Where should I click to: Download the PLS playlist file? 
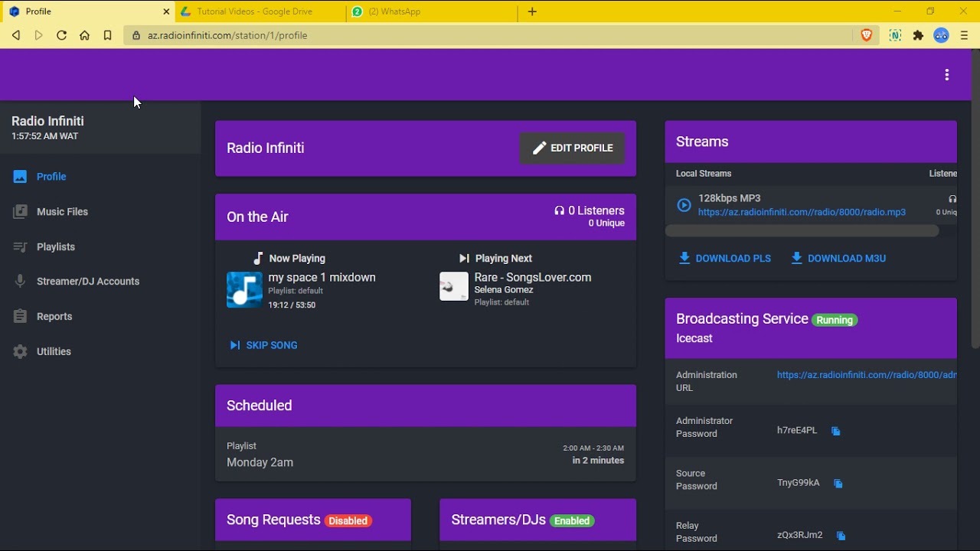pyautogui.click(x=724, y=259)
